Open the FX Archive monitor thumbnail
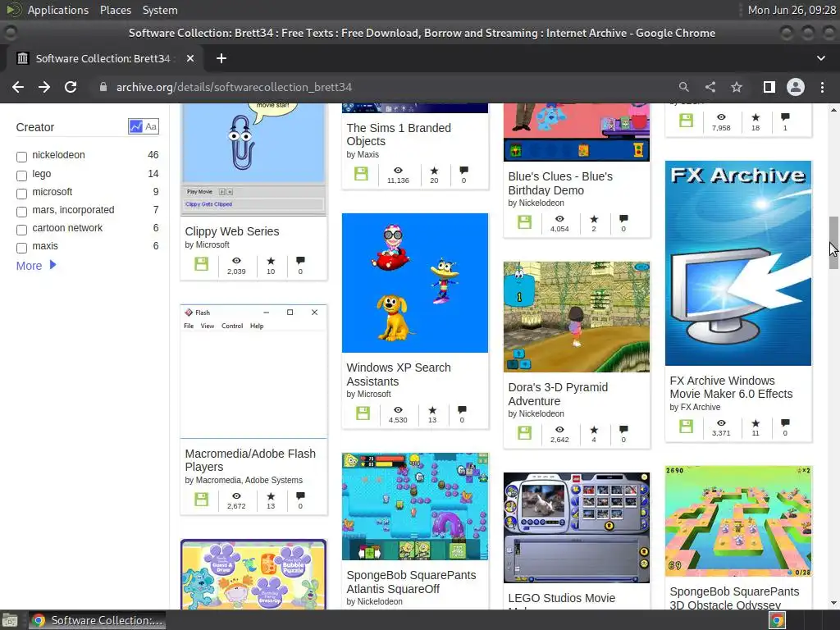840x630 pixels. point(738,263)
